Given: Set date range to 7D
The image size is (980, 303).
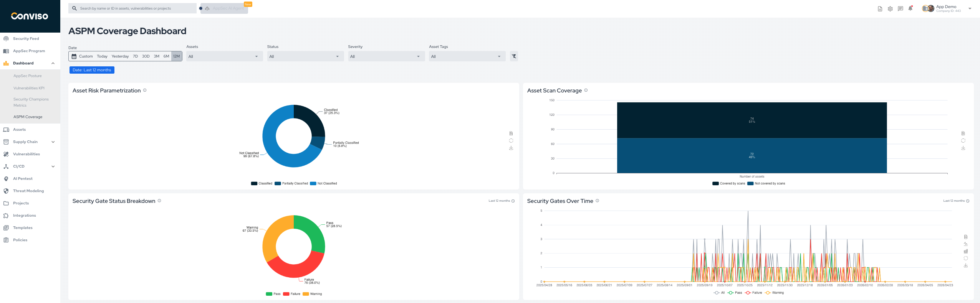Looking at the screenshot, I should click(135, 56).
